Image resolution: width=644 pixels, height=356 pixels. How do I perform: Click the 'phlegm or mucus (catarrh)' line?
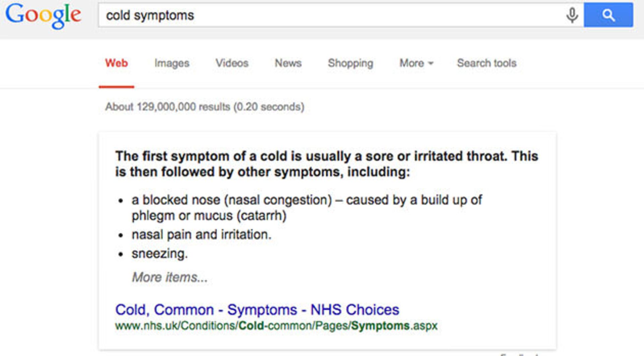point(209,216)
